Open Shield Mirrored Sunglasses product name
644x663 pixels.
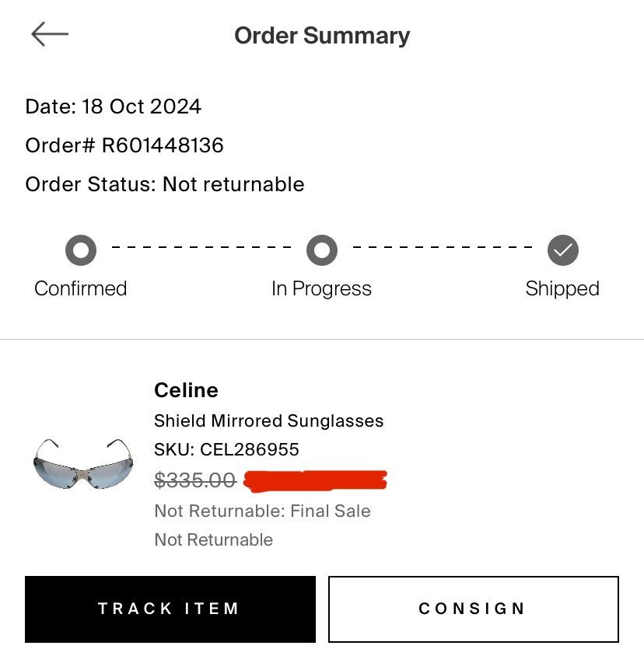pos(268,420)
